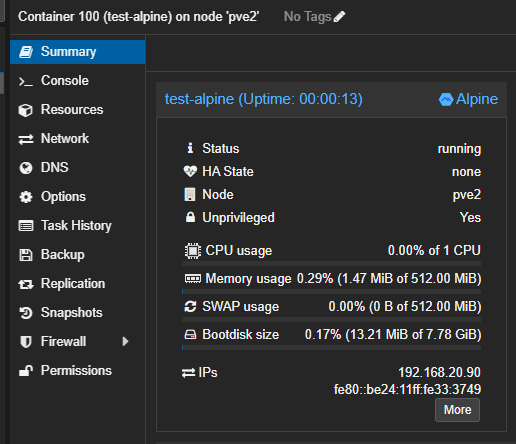Click the HA State heartbeat icon
Viewport: 516px width, 444px height.
pyautogui.click(x=190, y=171)
